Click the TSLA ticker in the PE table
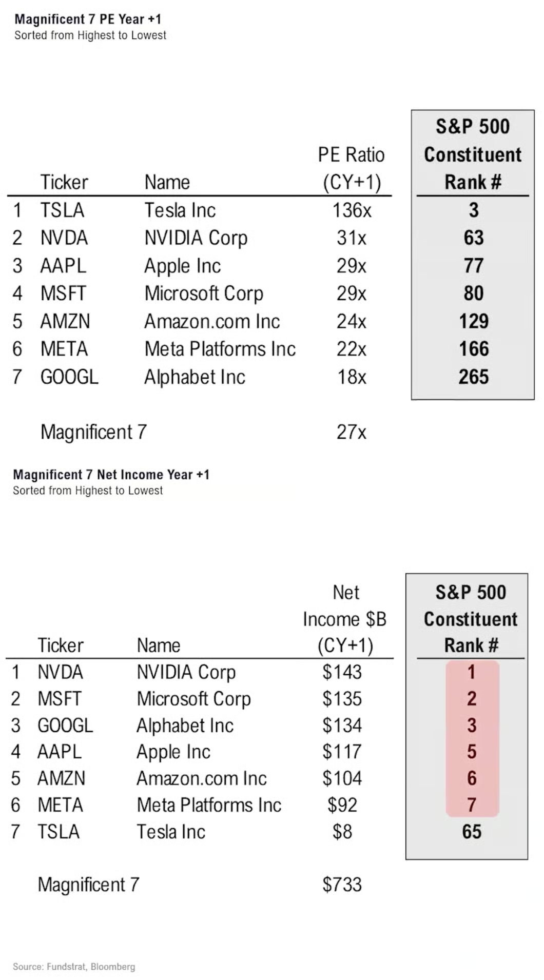The height and width of the screenshot is (980, 544). click(62, 210)
